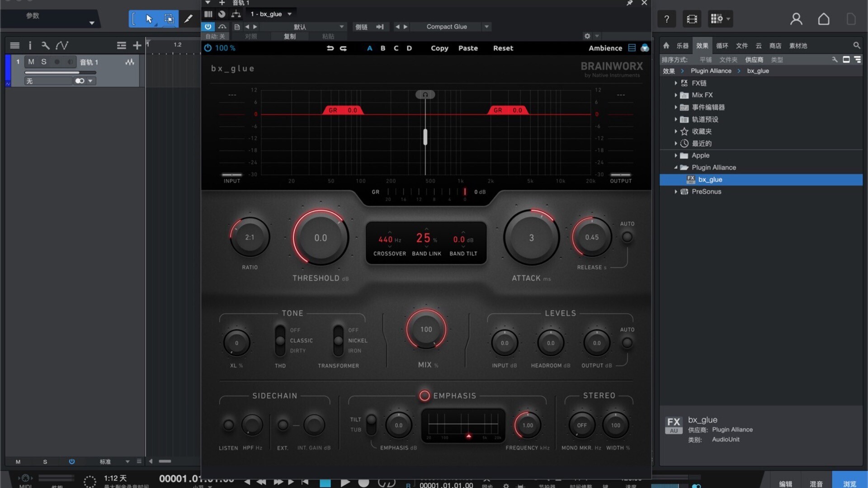Go to the start page home icon
The width and height of the screenshot is (868, 488).
coord(824,19)
